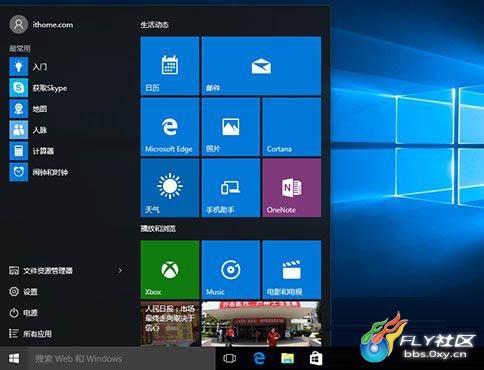Open the 邮件 Mail tile
The image size is (484, 370).
[261, 66]
